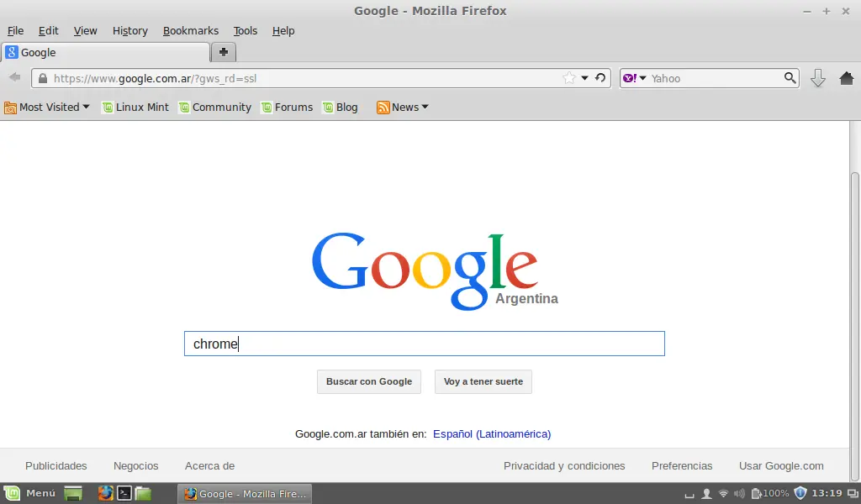The width and height of the screenshot is (861, 504).
Task: Open the Negocios footer link
Action: pyautogui.click(x=135, y=465)
